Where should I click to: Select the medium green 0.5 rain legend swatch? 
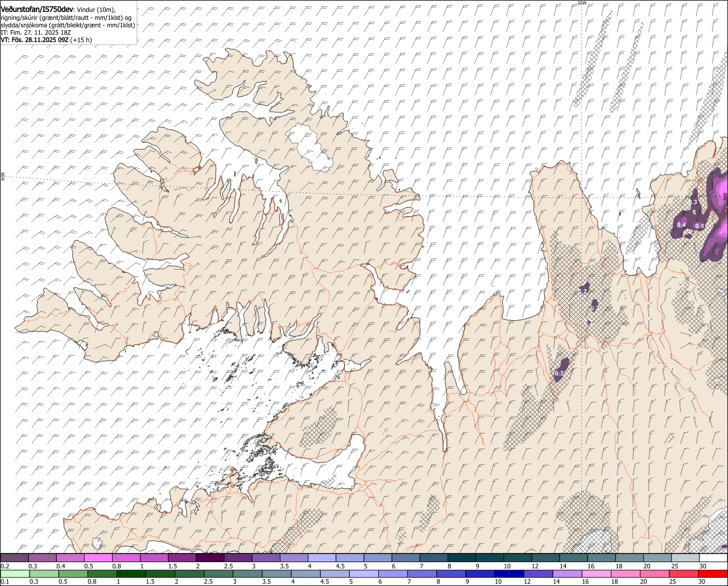[x=73, y=573]
